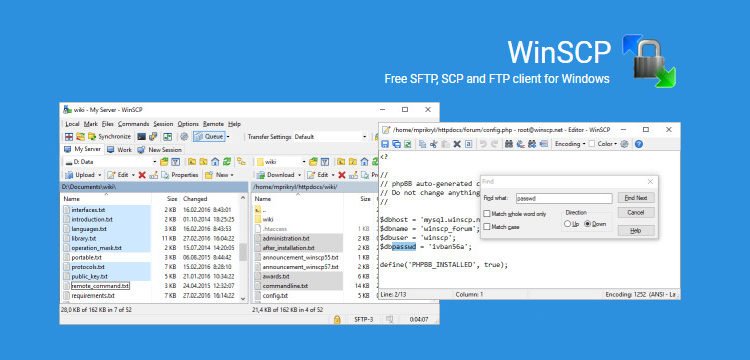Click Save All icon in Editor toolbar
The width and height of the screenshot is (750, 360).
coord(396,144)
